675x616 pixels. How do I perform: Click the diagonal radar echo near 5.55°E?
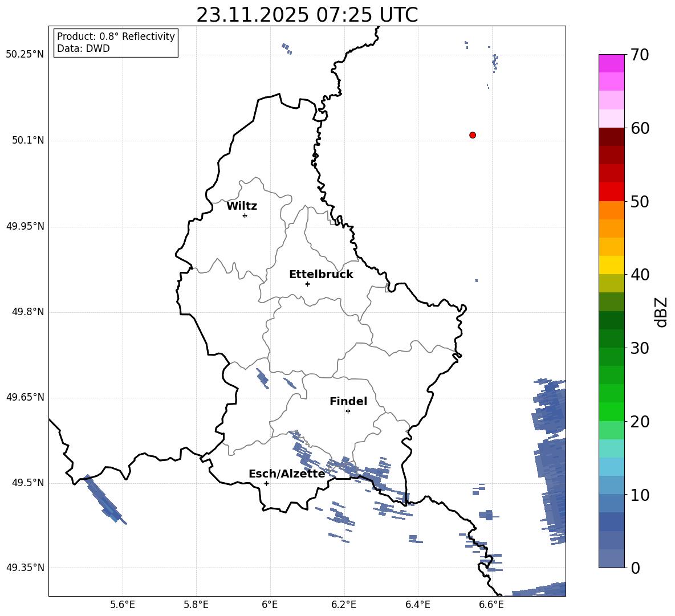tap(104, 499)
